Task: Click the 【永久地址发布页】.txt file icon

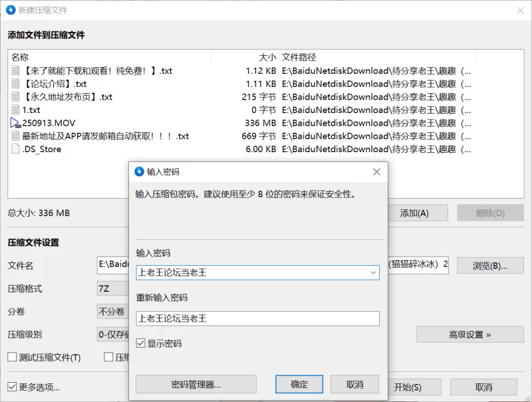Action: tap(16, 97)
